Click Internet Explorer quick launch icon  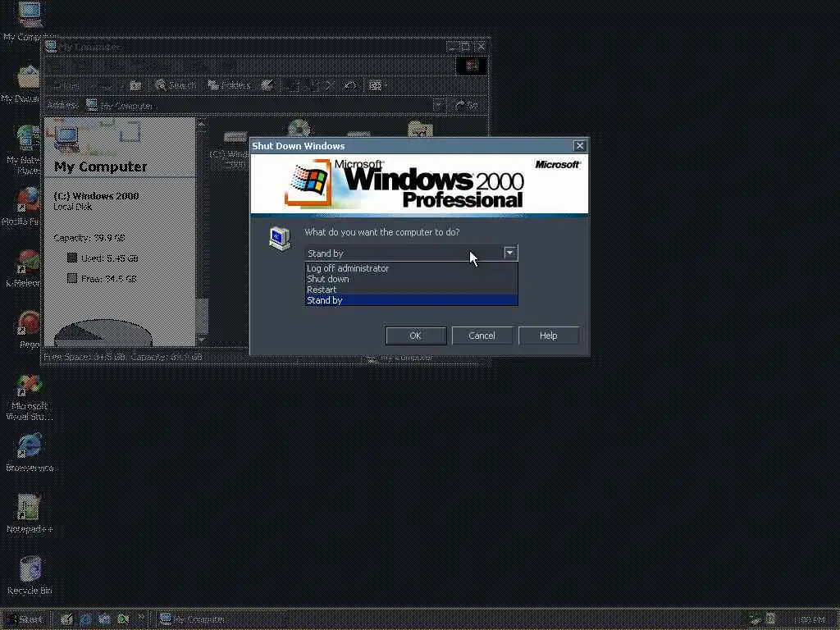click(x=85, y=619)
